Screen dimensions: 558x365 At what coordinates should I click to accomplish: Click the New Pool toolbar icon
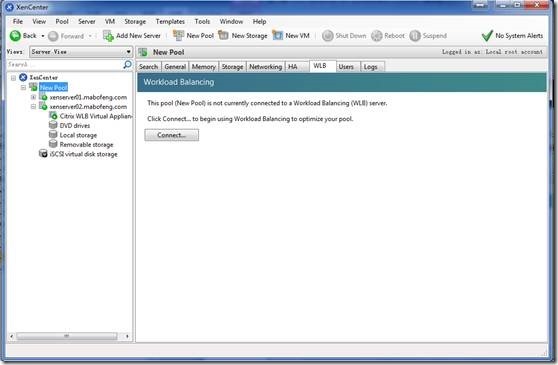(178, 35)
